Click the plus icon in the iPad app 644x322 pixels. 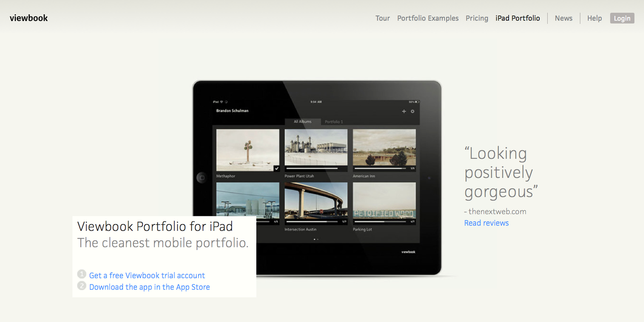[404, 111]
